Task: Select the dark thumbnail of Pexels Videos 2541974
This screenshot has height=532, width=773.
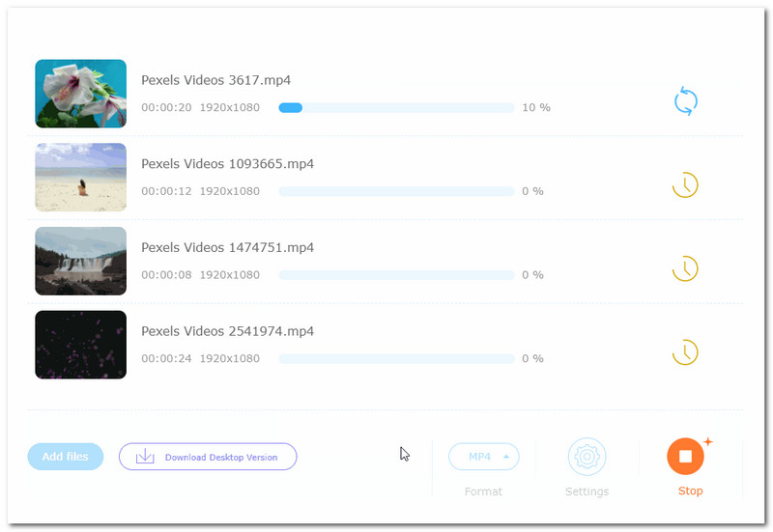Action: pyautogui.click(x=81, y=345)
